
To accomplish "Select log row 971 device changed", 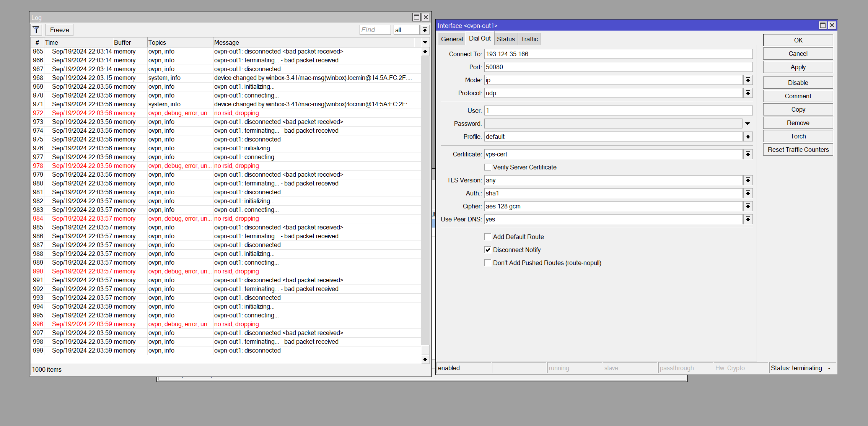I will 226,104.
